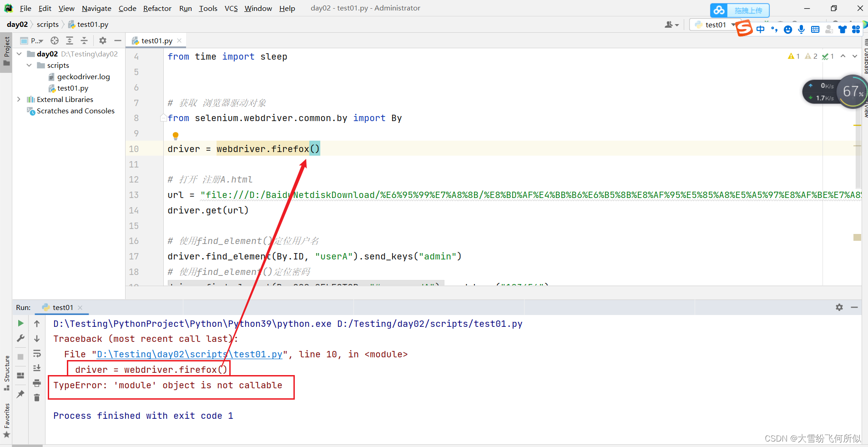This screenshot has height=447, width=868.
Task: Open Code With Me user dropdown
Action: [x=671, y=25]
